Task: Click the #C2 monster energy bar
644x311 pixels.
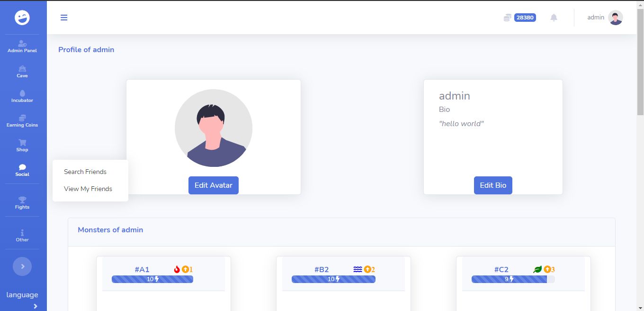Action: (x=513, y=279)
